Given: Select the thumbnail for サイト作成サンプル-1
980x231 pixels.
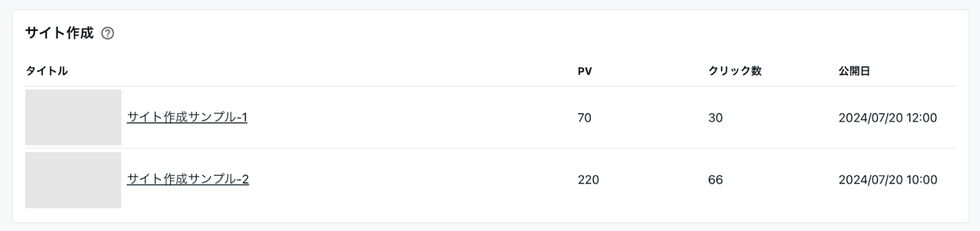Looking at the screenshot, I should [73, 118].
